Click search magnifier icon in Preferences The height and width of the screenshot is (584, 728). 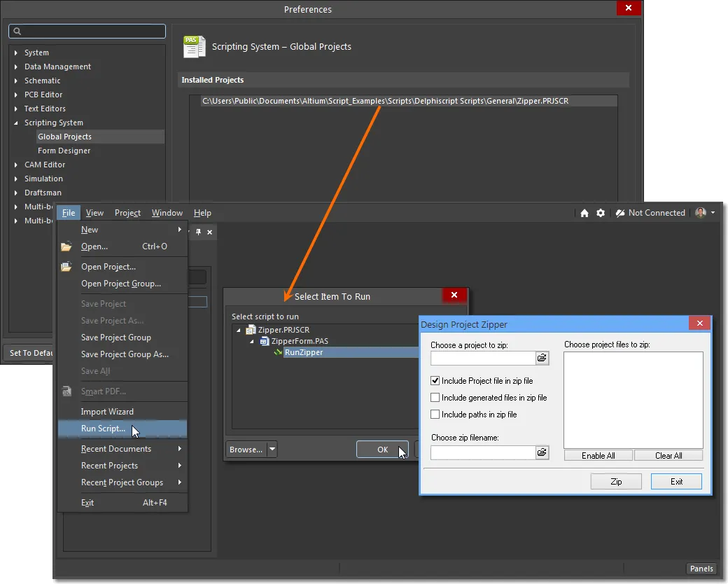17,31
